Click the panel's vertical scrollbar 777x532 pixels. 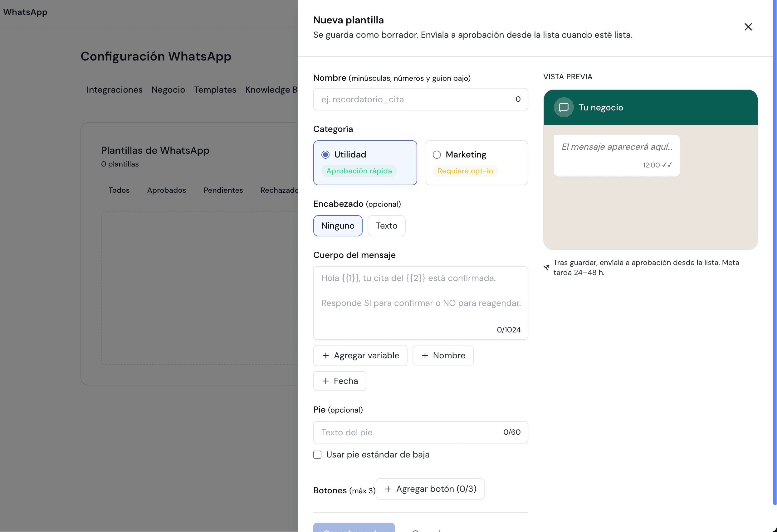point(775,252)
